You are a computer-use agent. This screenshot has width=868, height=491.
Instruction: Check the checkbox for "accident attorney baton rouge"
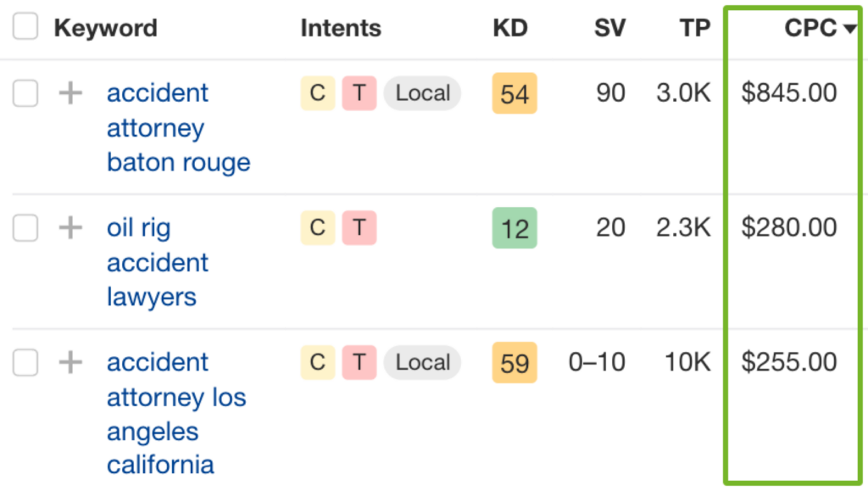coord(25,92)
